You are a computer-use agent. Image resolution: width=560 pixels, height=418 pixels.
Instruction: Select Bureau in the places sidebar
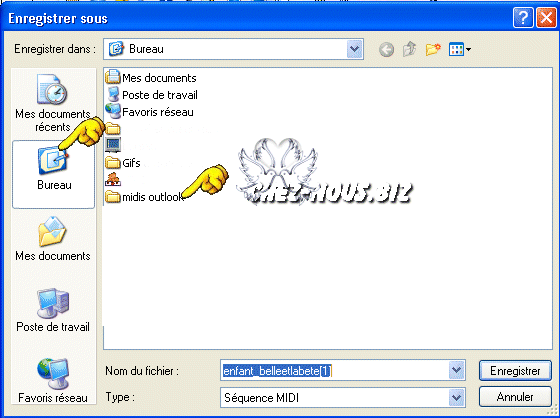point(54,174)
